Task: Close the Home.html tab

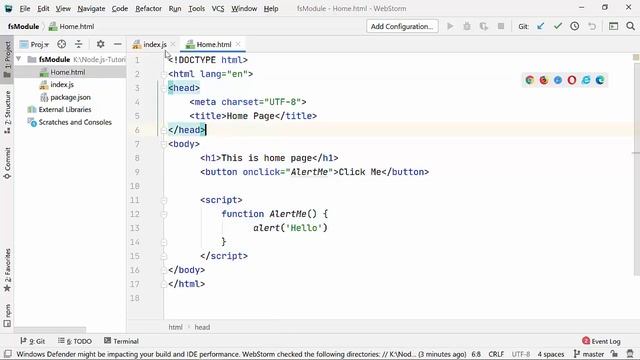Action: [x=238, y=44]
